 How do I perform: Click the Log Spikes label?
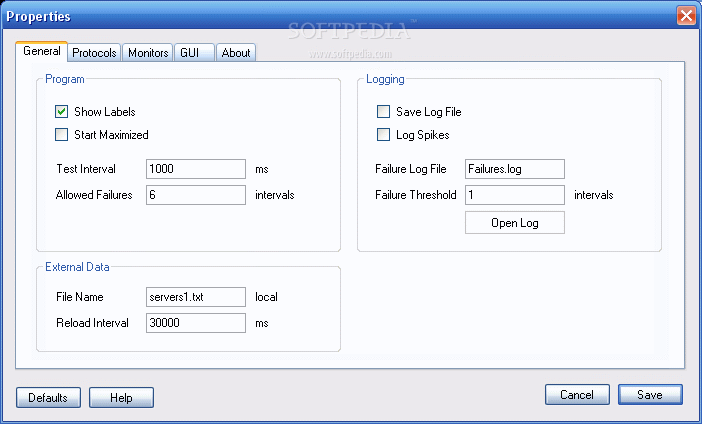(423, 135)
